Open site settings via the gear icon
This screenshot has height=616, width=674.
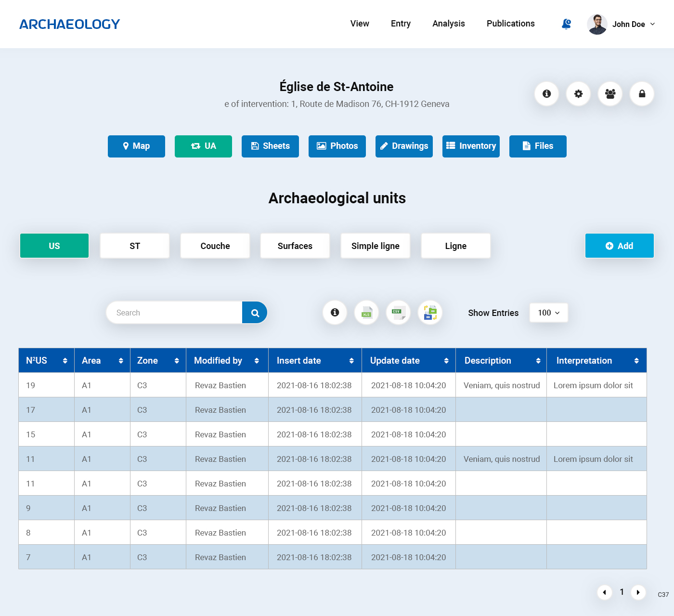pos(578,94)
